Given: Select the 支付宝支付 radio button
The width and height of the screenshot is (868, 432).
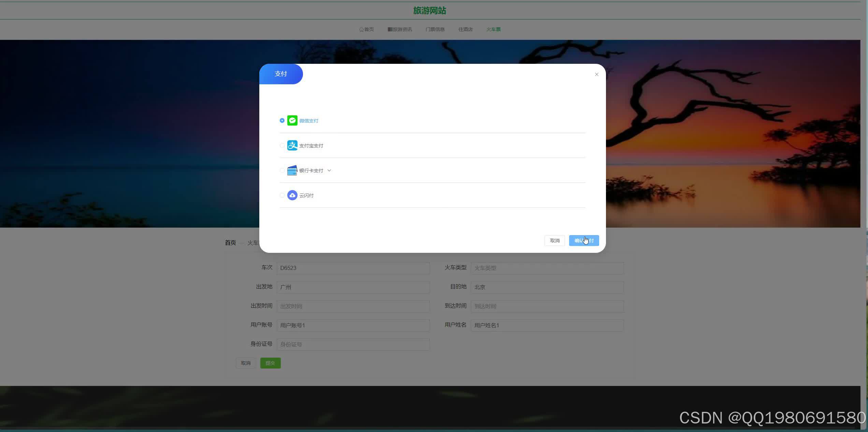Looking at the screenshot, I should 282,145.
